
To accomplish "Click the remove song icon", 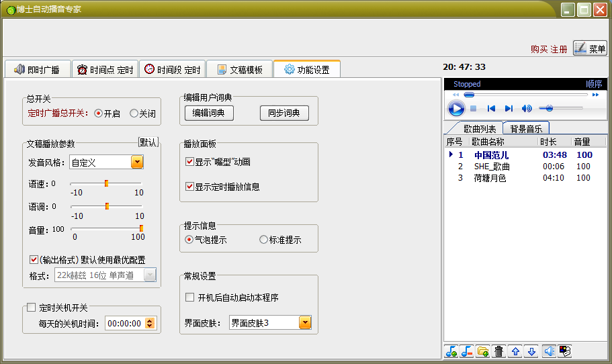I will [x=467, y=351].
